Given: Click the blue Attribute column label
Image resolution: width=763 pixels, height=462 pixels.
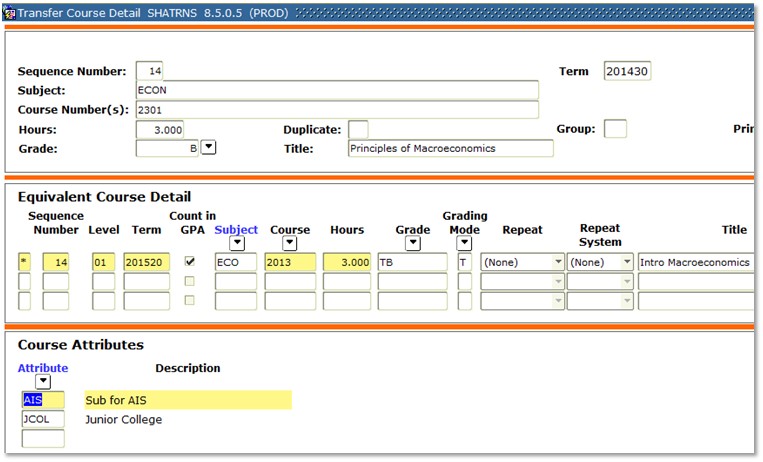Looking at the screenshot, I should 43,368.
